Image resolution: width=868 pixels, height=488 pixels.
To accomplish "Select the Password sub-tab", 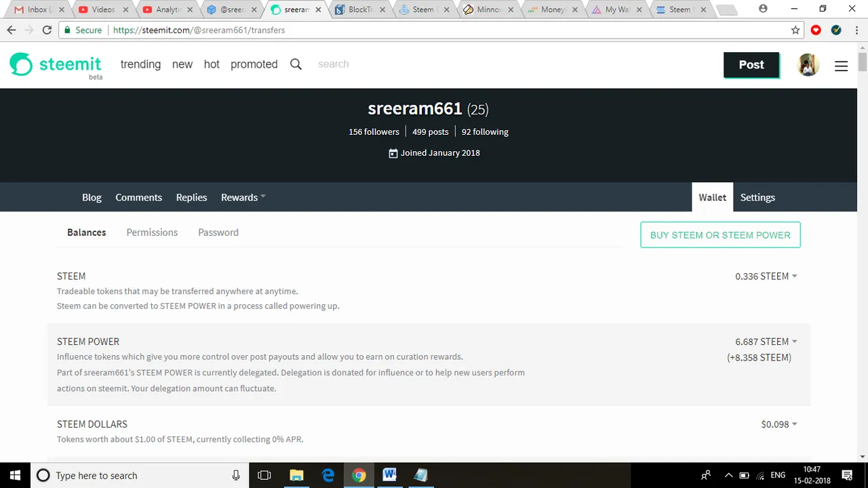I will pyautogui.click(x=218, y=232).
